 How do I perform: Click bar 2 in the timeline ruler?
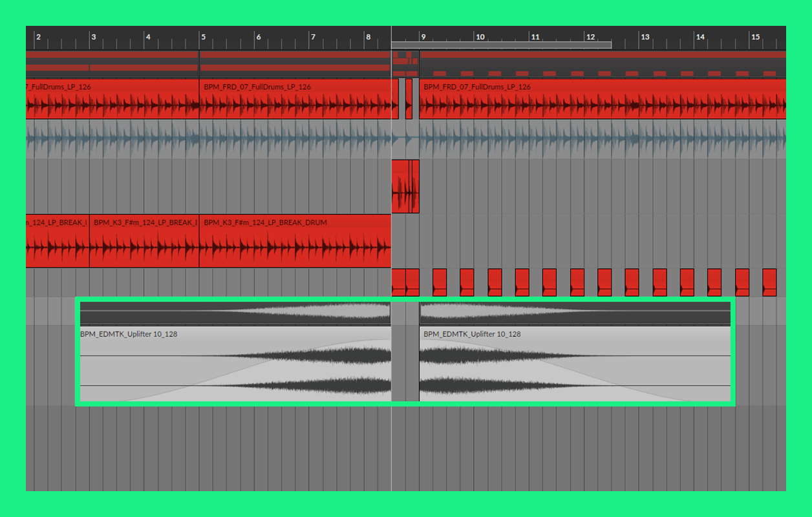coord(38,37)
